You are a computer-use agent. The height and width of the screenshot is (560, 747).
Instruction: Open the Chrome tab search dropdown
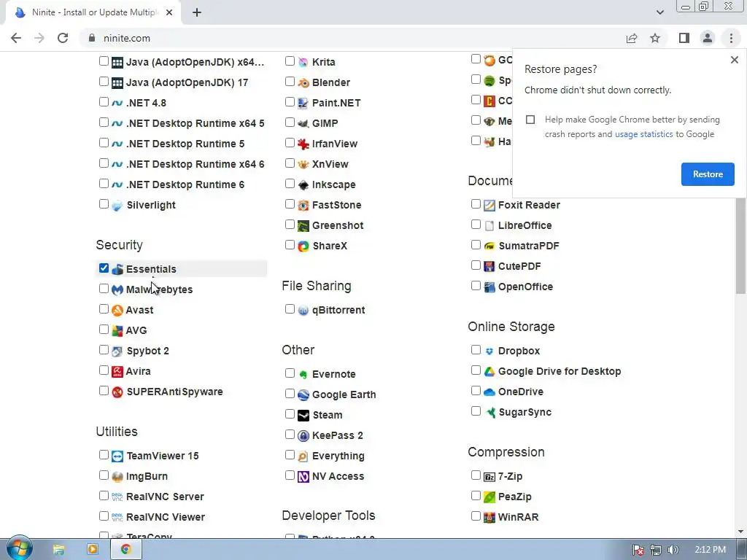[x=659, y=12]
